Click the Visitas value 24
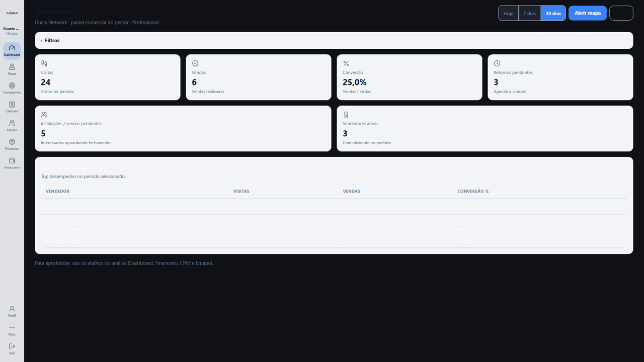The image size is (644, 362). click(x=46, y=82)
